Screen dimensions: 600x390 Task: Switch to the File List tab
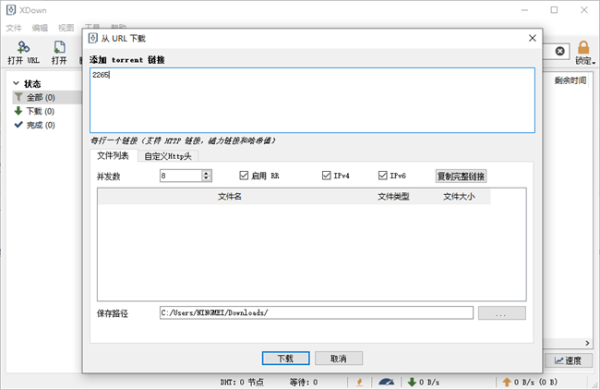[113, 155]
